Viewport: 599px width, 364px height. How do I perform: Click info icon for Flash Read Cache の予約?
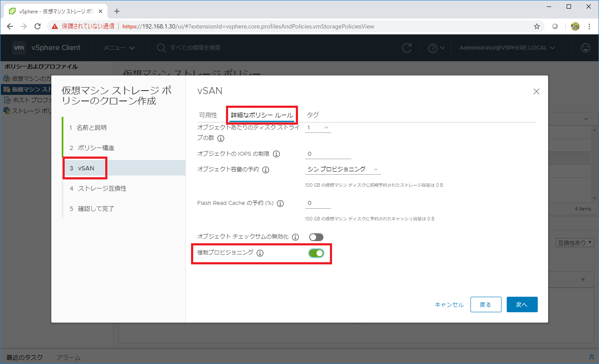tap(280, 204)
